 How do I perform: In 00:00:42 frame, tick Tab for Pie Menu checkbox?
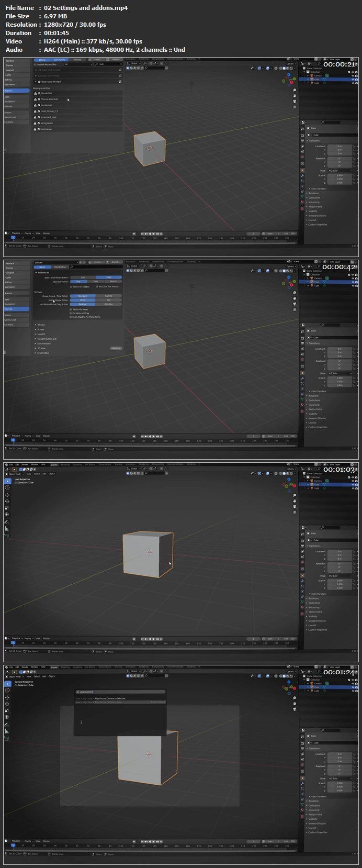(71, 309)
